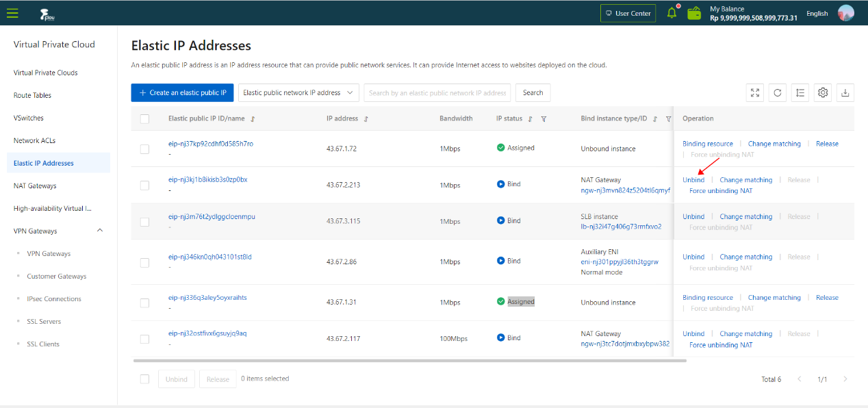This screenshot has height=408, width=868.
Task: Click Unbind for eip-nj3kj1b8ikisb3s0zp0bx
Action: (x=693, y=180)
